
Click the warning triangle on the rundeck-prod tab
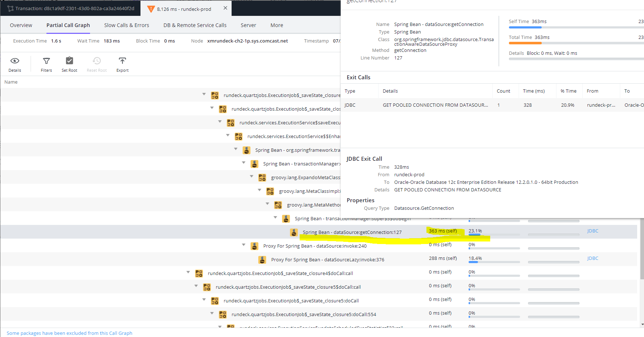pos(151,8)
